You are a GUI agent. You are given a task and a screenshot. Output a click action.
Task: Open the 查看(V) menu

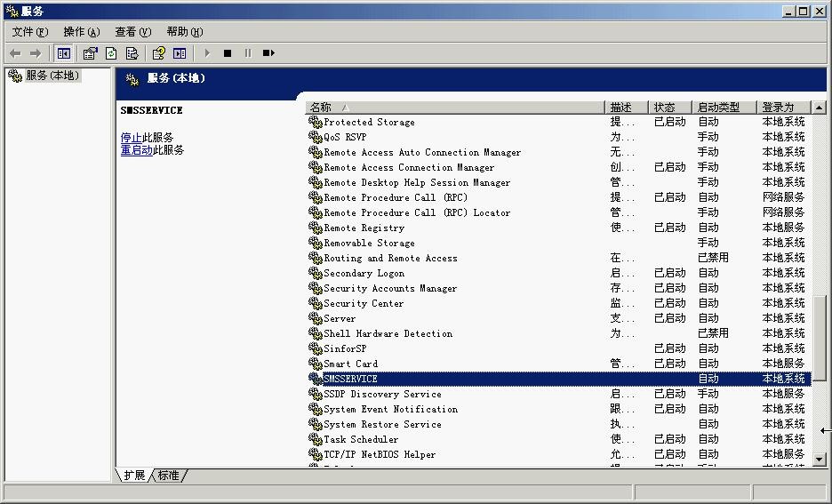(x=132, y=32)
